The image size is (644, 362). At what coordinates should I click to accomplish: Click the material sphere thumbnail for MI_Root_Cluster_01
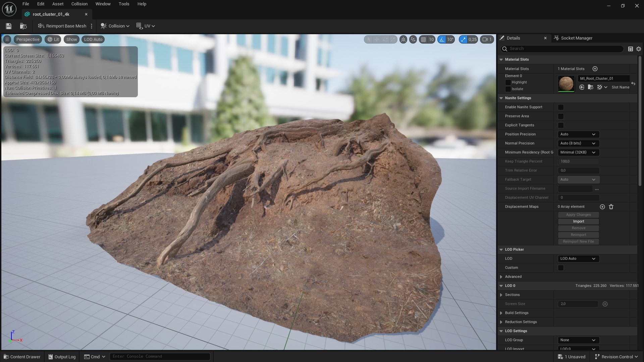(566, 84)
